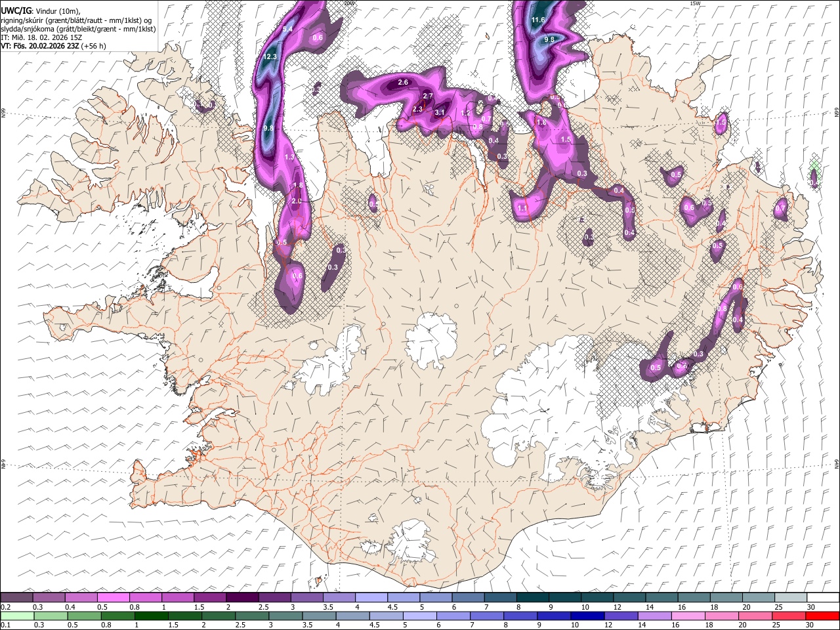Click the 12.3 snowfall value on the map
Viewport: 840px width, 630px height.
pos(270,57)
